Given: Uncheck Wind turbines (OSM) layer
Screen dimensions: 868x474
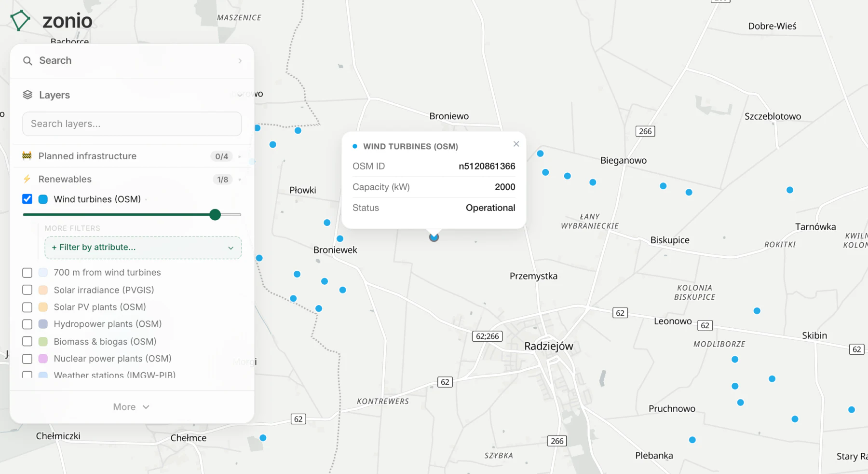Looking at the screenshot, I should (27, 199).
